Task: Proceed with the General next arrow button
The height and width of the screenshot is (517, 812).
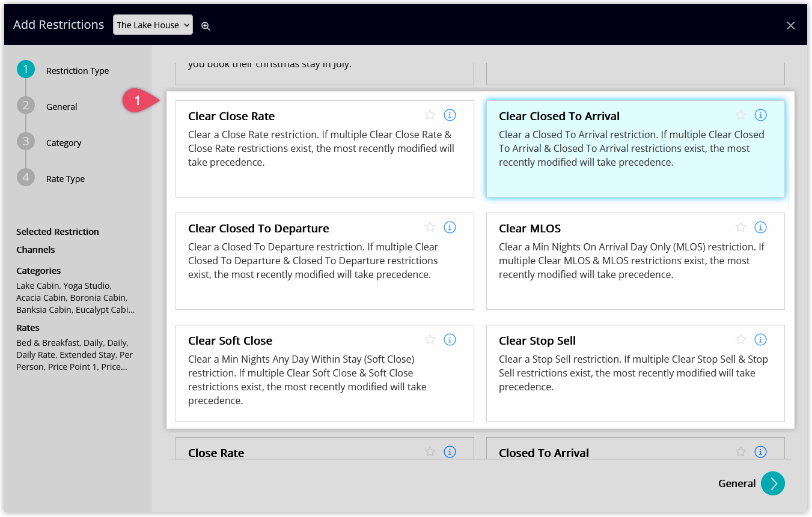Action: (773, 483)
